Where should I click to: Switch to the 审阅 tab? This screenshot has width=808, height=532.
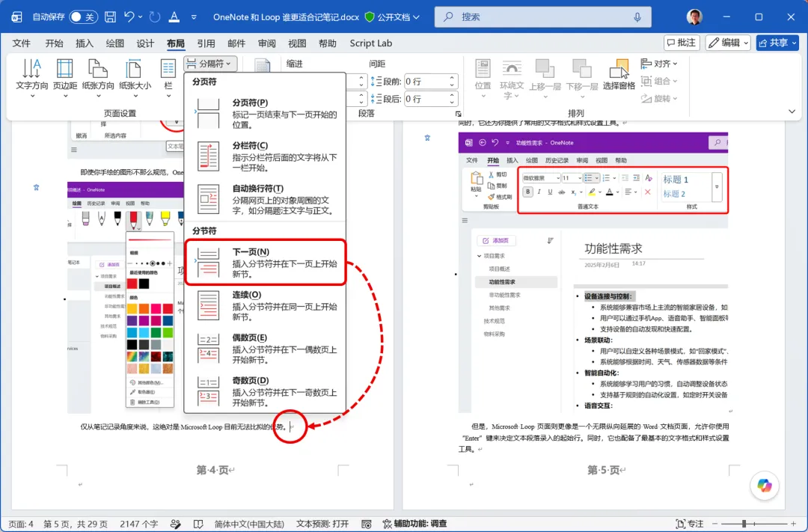point(267,43)
